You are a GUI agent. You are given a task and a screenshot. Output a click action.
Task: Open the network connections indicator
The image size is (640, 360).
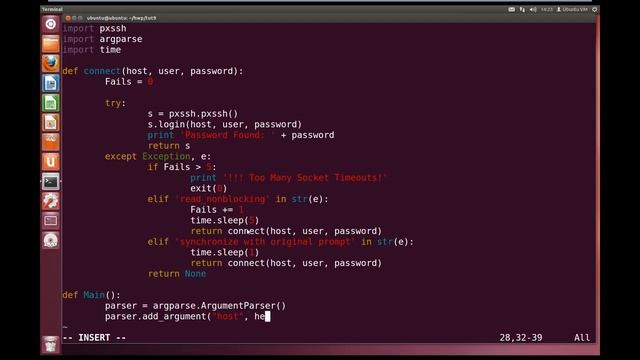point(522,9)
